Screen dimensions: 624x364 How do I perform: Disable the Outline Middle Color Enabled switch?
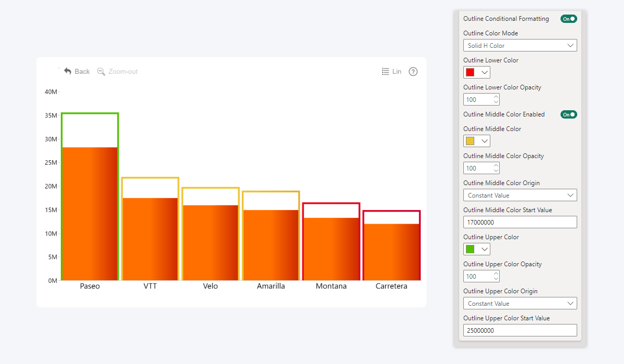[x=568, y=114]
